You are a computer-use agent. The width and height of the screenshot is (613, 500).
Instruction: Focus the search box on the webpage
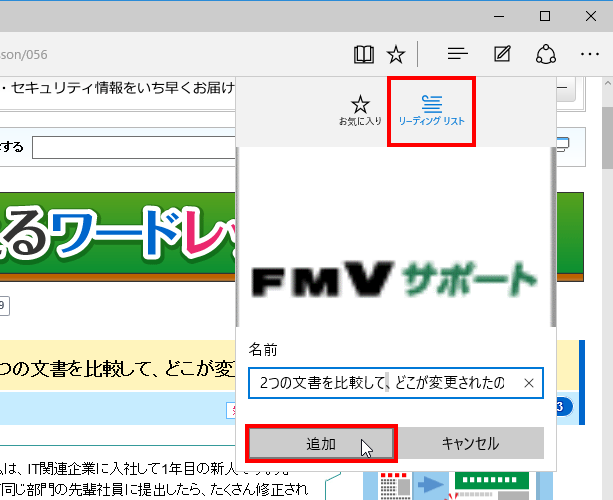coord(130,148)
